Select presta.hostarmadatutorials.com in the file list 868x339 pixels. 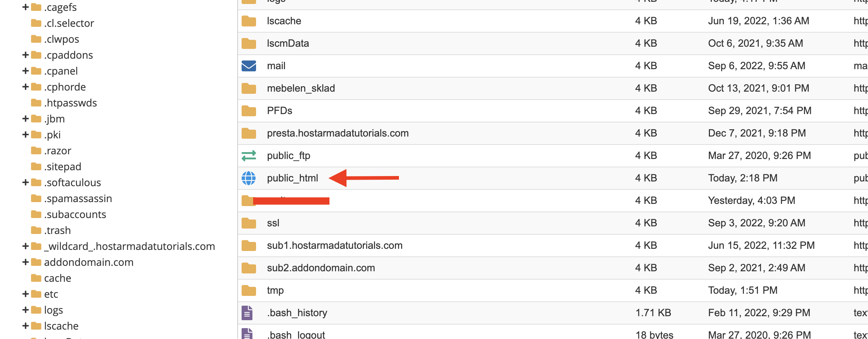(x=338, y=133)
